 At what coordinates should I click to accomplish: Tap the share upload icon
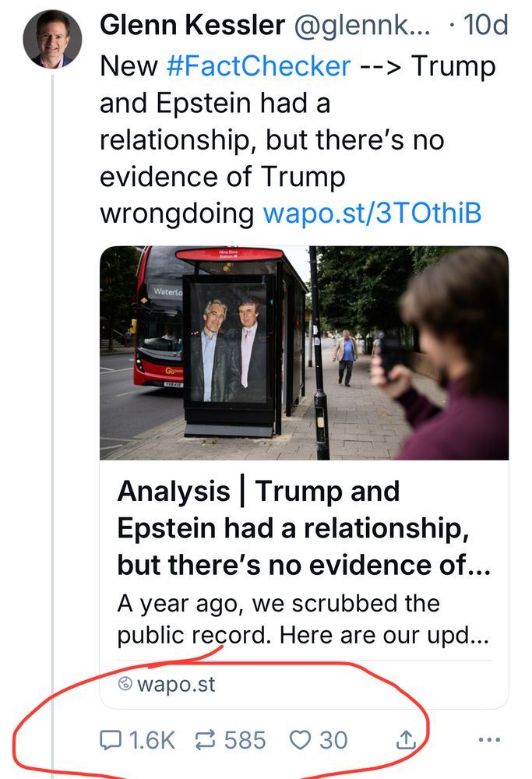[406, 739]
